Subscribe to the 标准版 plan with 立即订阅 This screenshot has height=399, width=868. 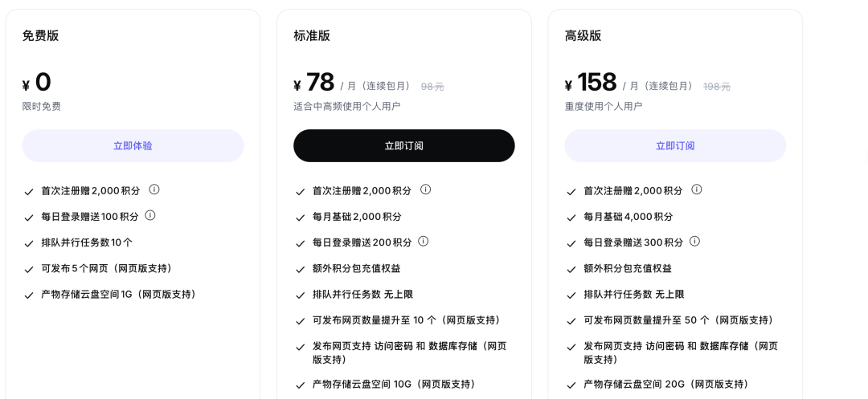404,146
